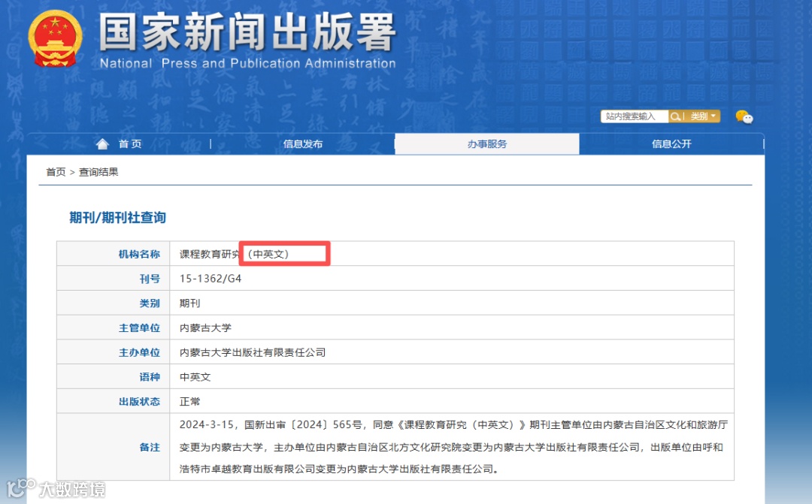Open the 信息发布 navigation tab
The image size is (812, 504).
(303, 144)
